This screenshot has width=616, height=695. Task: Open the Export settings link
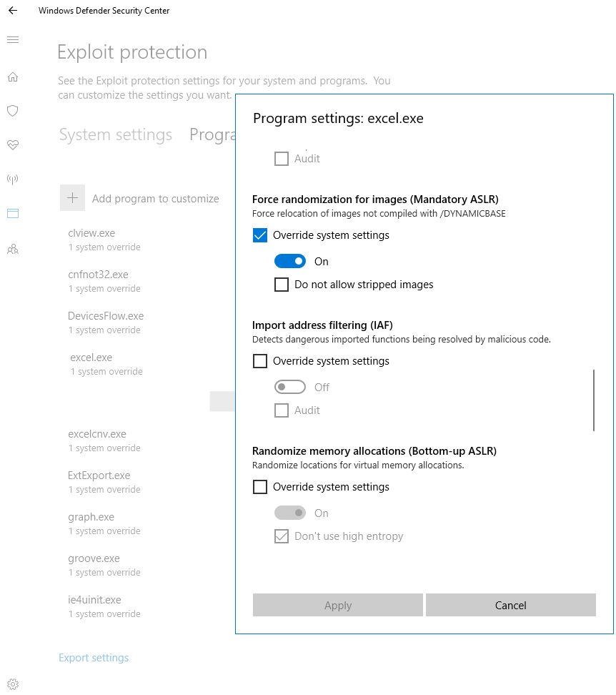coord(94,657)
